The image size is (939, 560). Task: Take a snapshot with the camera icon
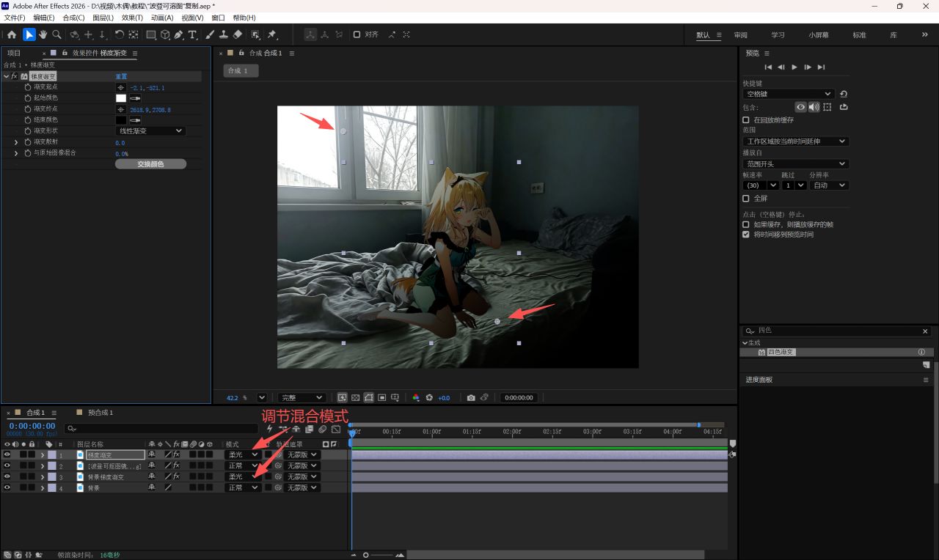471,397
